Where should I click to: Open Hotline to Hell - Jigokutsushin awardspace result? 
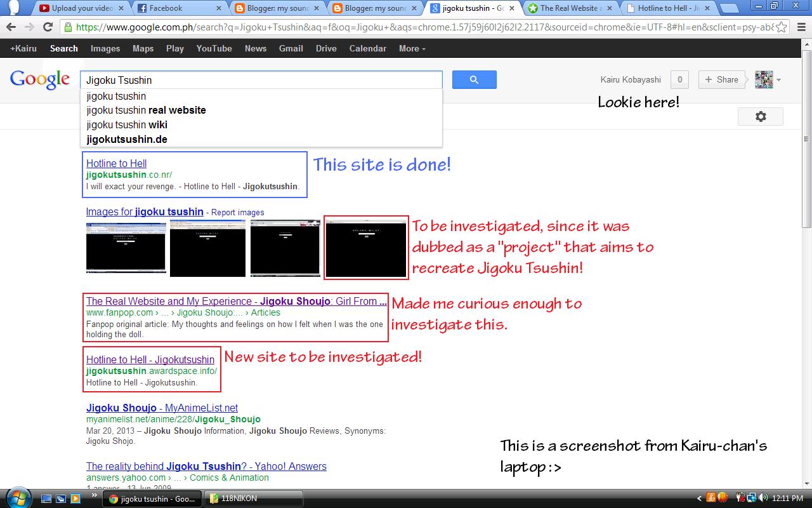coord(150,360)
